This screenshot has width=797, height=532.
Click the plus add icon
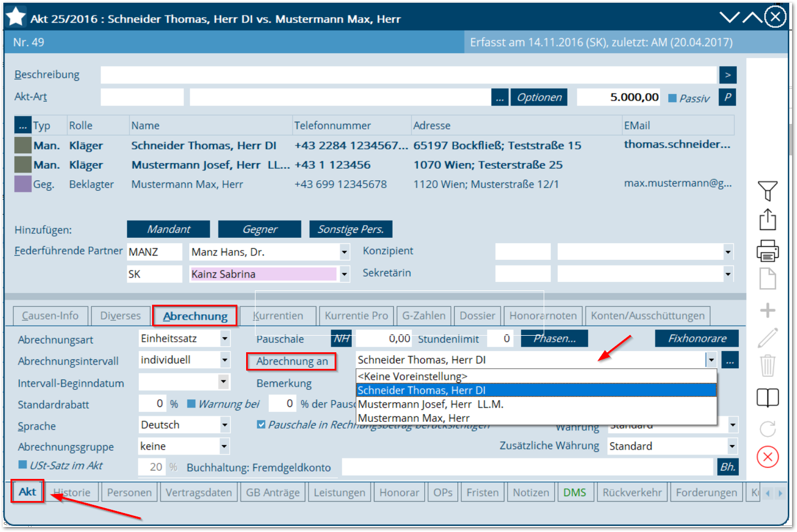(767, 310)
